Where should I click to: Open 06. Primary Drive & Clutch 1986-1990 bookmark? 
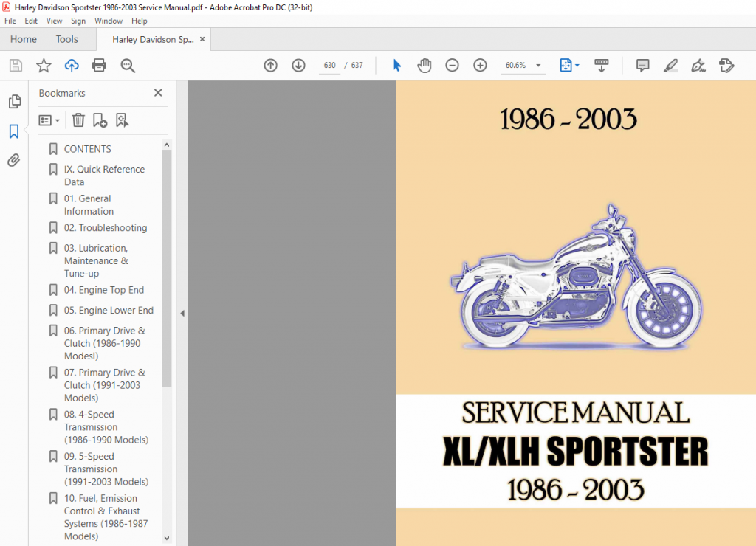tap(105, 343)
